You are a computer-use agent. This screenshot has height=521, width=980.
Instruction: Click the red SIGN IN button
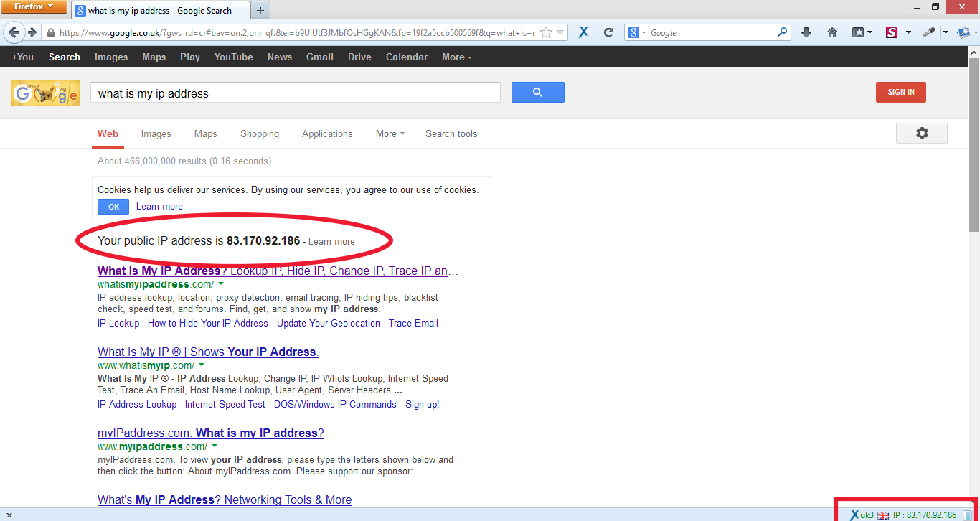[900, 92]
